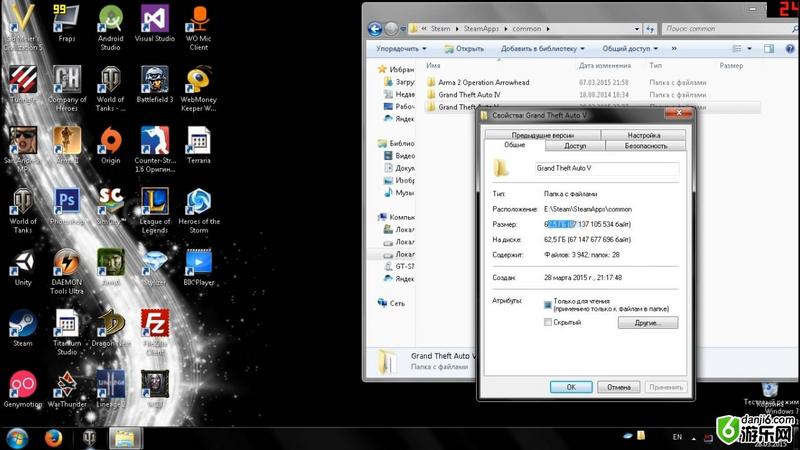Click the folder name field 'Grand Theft Auto V'
The image size is (800, 450).
[607, 168]
